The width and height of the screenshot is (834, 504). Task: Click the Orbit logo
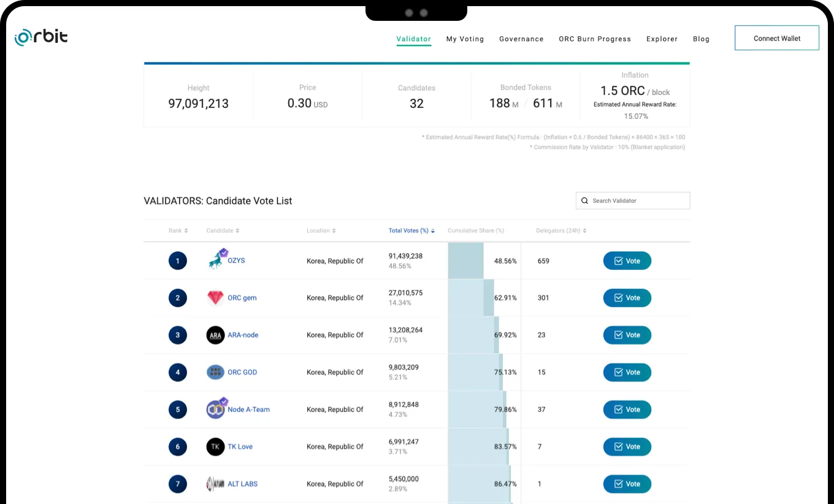pos(40,37)
